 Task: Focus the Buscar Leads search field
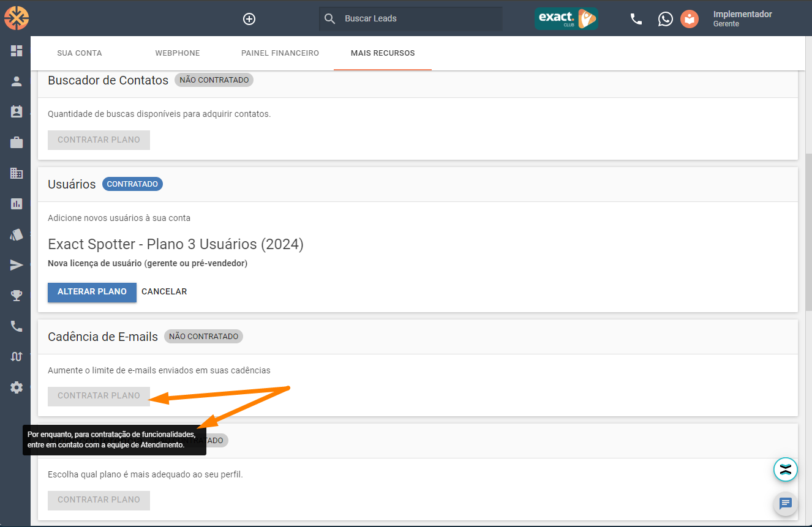click(410, 19)
